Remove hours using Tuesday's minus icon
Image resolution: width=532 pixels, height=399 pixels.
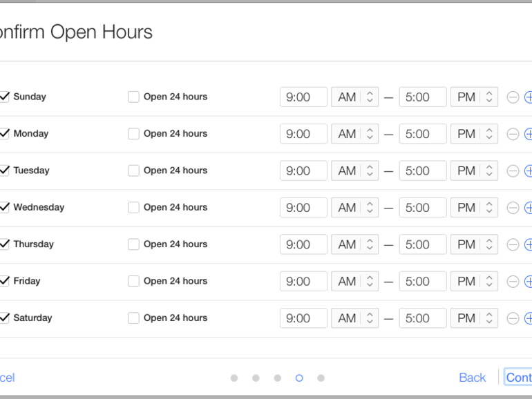click(x=513, y=171)
